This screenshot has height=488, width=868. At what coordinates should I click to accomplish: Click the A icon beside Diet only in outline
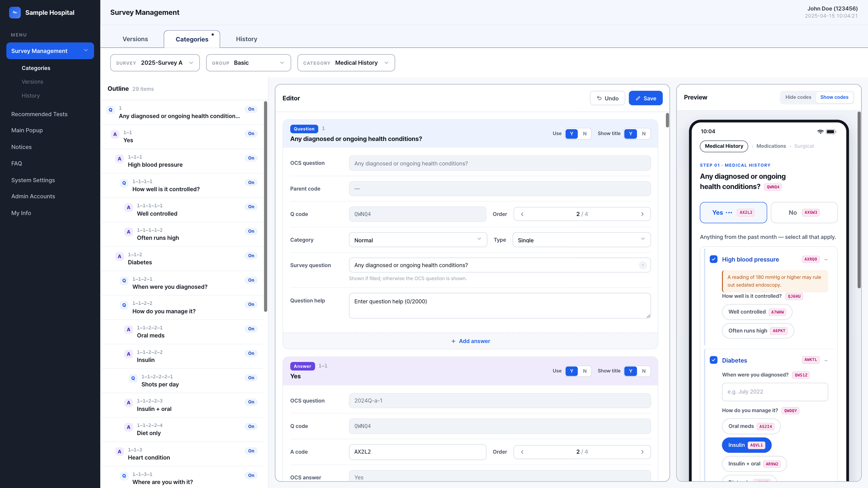[x=128, y=427]
